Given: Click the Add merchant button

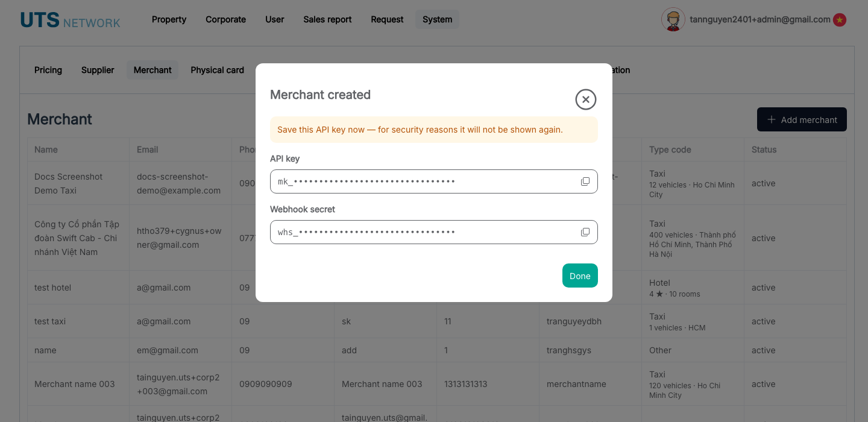Looking at the screenshot, I should 802,119.
